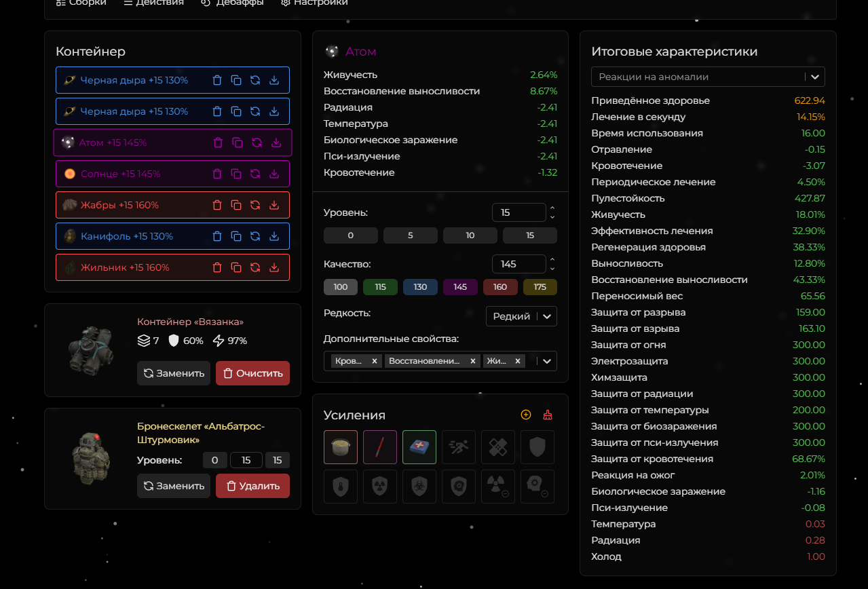
Task: Expand the Дополнительные свойства dropdown arrow
Action: [547, 361]
